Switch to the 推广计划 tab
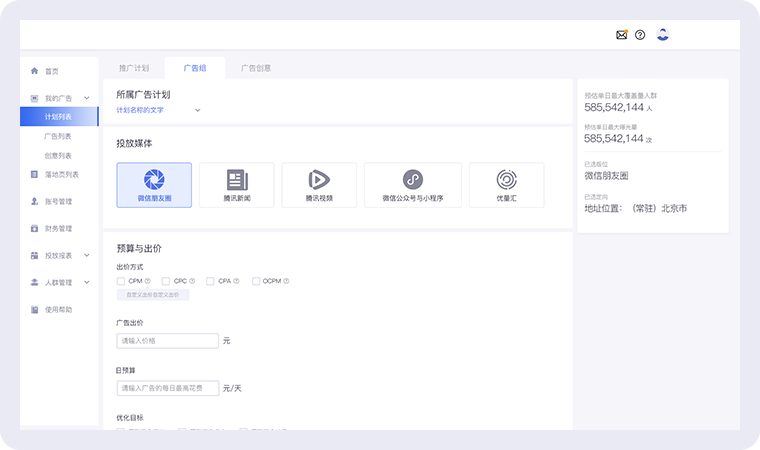This screenshot has height=450, width=760. 133,68
